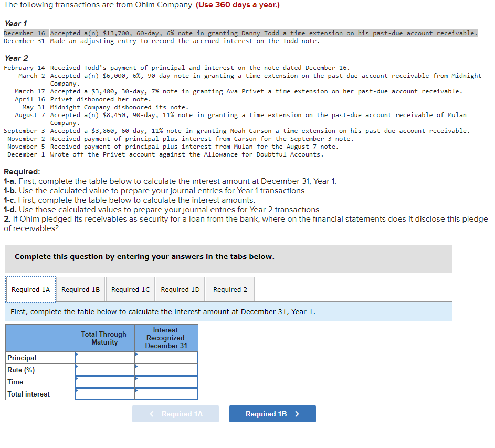Viewport: 495px width, 448px height.
Task: Click Rate (%) cell under Total Through Maturity
Action: [x=105, y=370]
